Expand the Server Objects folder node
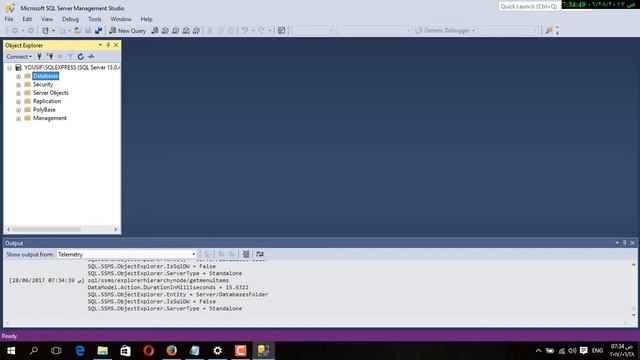Screen dimensions: 640x360 pyautogui.click(x=18, y=93)
